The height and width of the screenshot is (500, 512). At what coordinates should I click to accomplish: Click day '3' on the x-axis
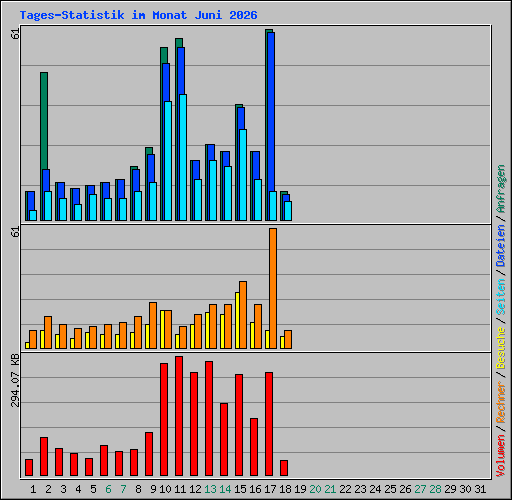[x=63, y=489]
